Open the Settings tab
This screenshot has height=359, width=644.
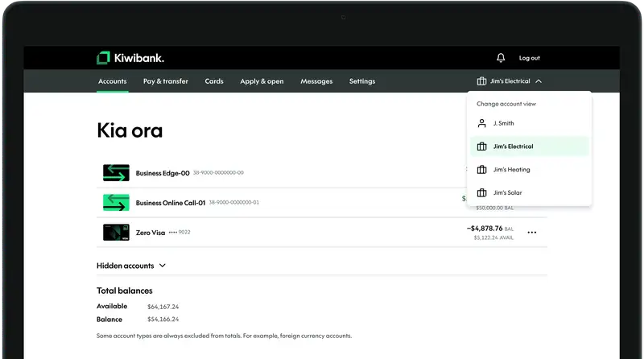361,81
